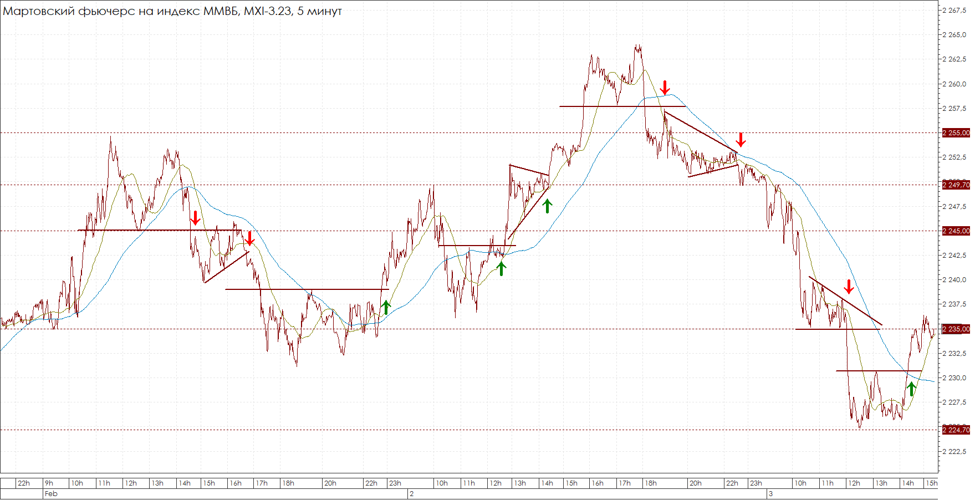Click the 2 237,5 price axis label
The width and height of the screenshot is (980, 500).
954,304
